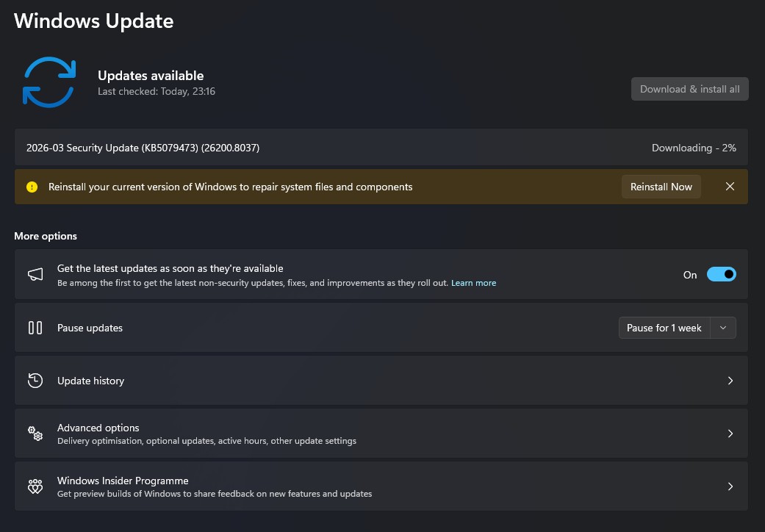Viewport: 765px width, 532px height.
Task: Click the Windows Insider hearts icon
Action: click(x=35, y=486)
